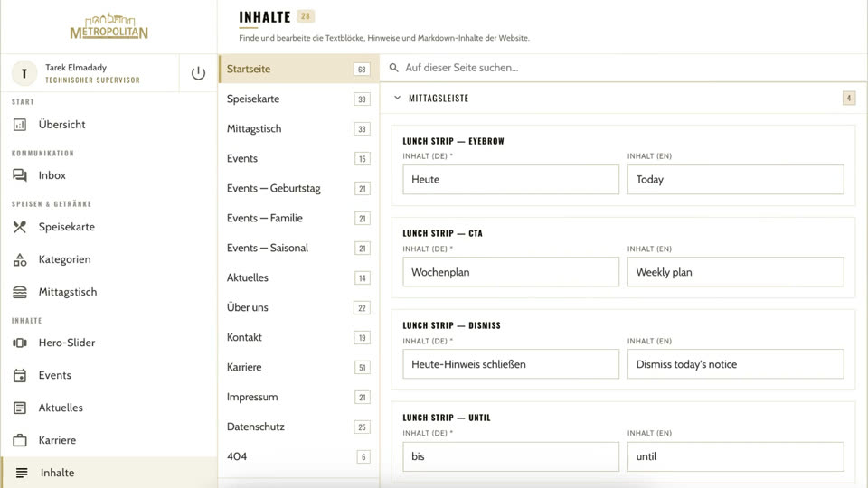Click the Mittagstisch burger icon

[x=20, y=292]
